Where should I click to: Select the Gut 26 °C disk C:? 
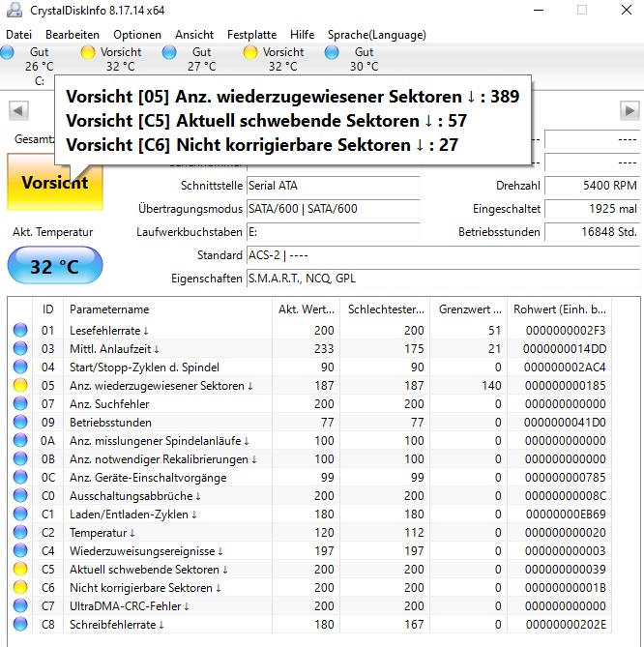pyautogui.click(x=33, y=65)
